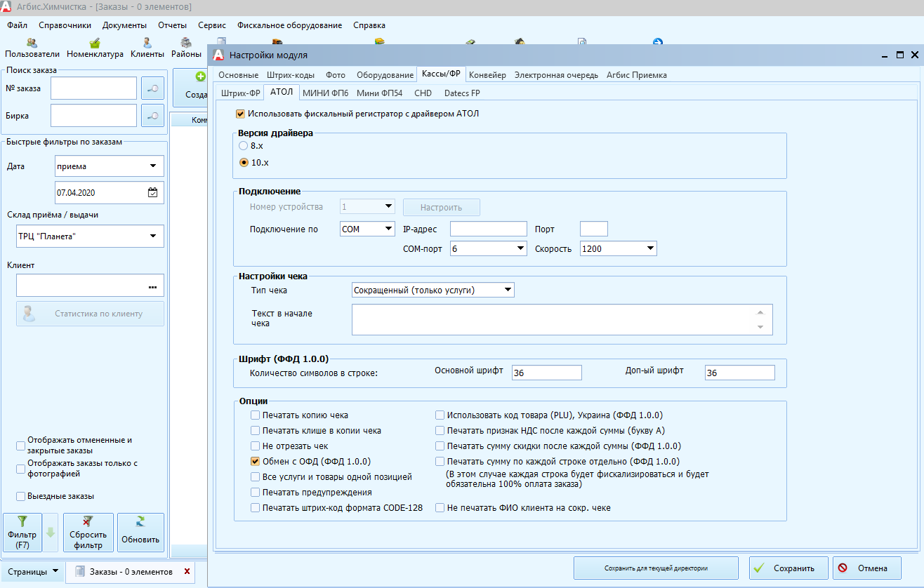Click the search icon next to Бирка
The height and width of the screenshot is (588, 924).
[x=152, y=116]
